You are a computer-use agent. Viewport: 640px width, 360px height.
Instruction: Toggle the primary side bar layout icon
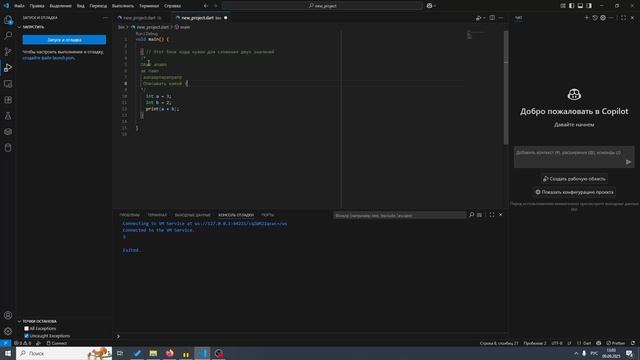[571, 6]
